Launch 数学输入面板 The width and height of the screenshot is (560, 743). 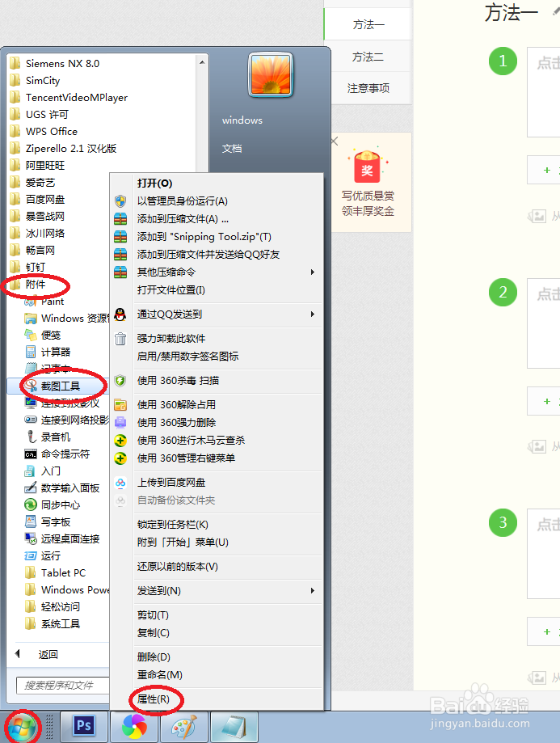70,488
